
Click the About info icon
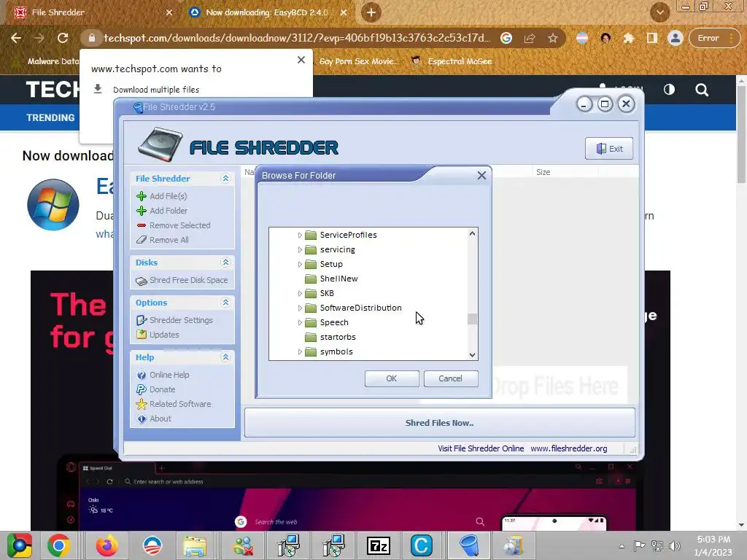[142, 419]
